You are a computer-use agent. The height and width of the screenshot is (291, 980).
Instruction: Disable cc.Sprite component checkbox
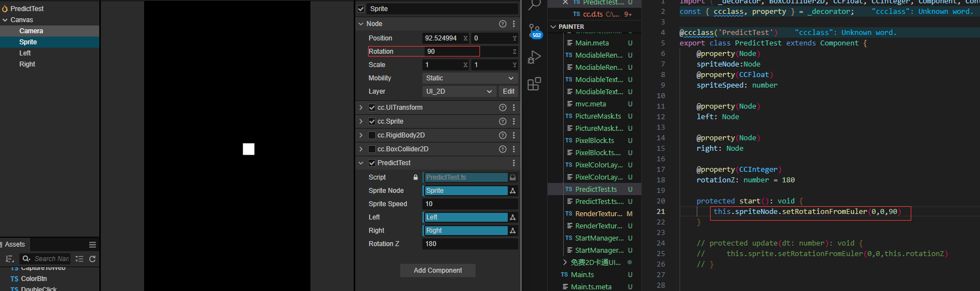click(372, 121)
